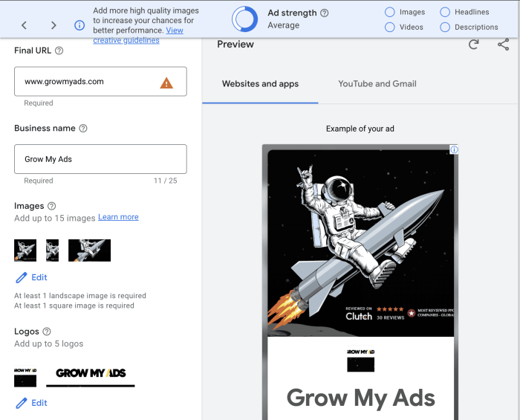Switch to YouTube and Gmail tab
The height and width of the screenshot is (420, 520).
[377, 84]
